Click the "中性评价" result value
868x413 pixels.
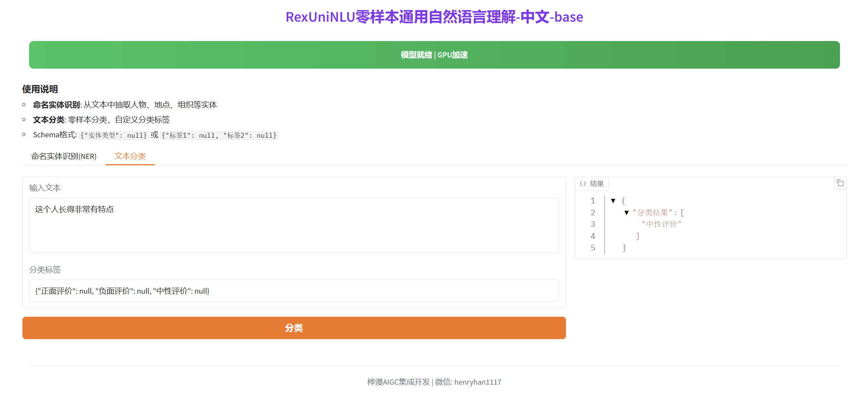pyautogui.click(x=662, y=224)
